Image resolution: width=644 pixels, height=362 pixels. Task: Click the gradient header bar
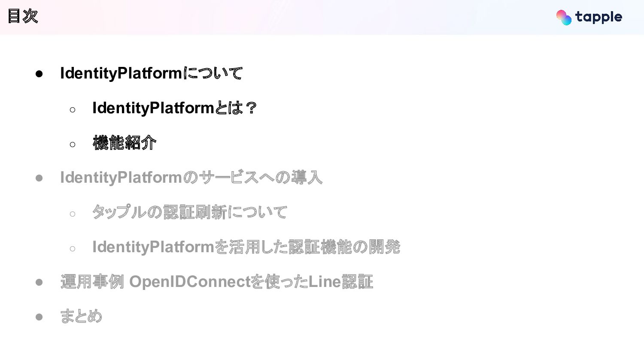pyautogui.click(x=301, y=17)
